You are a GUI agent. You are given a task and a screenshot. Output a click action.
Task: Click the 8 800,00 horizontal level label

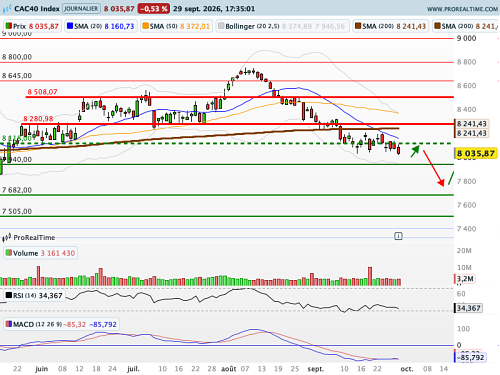pos(17,57)
